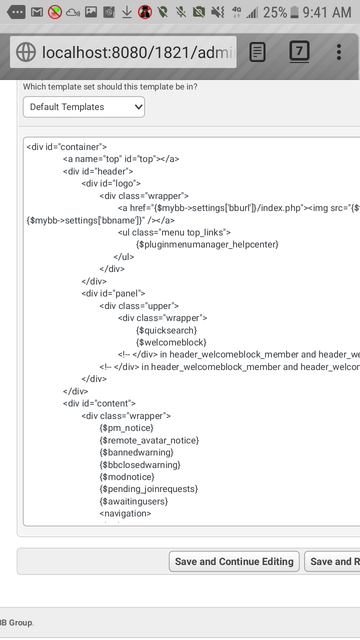This screenshot has width=360, height=640.
Task: Tap the vibrate mute sound icon
Action: pyautogui.click(x=217, y=12)
